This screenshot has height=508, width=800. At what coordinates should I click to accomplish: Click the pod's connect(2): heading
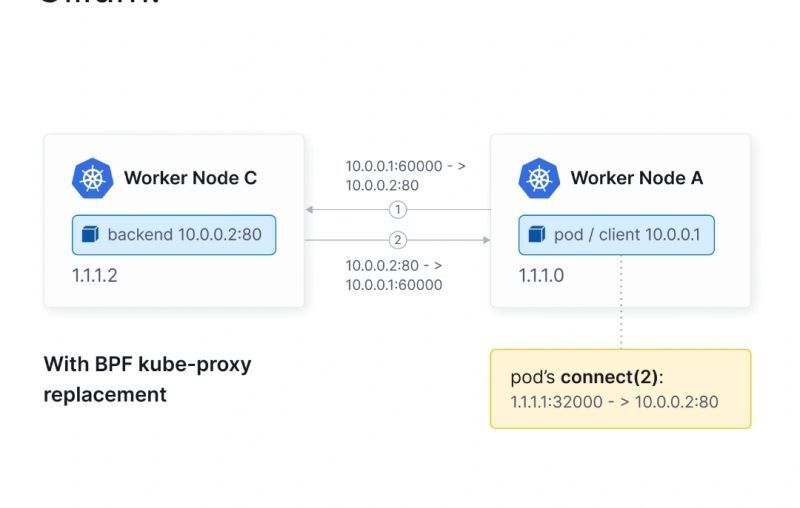tap(587, 377)
